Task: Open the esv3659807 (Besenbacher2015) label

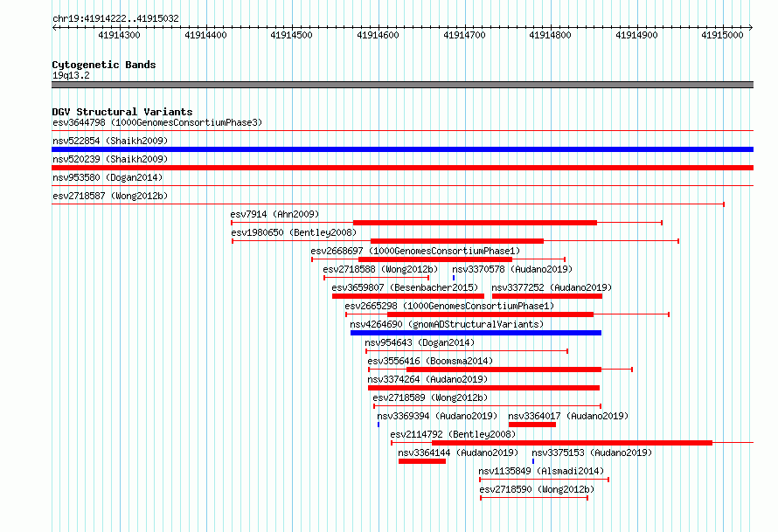Action: [x=405, y=287]
